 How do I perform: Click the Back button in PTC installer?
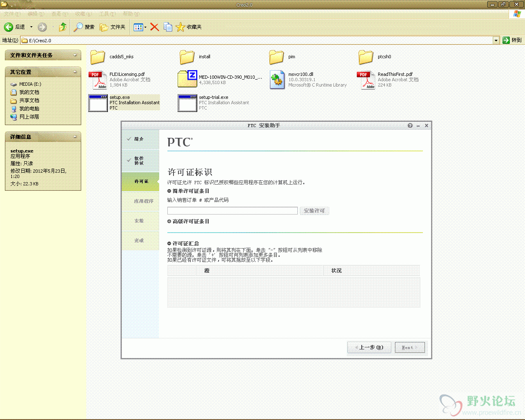(369, 347)
